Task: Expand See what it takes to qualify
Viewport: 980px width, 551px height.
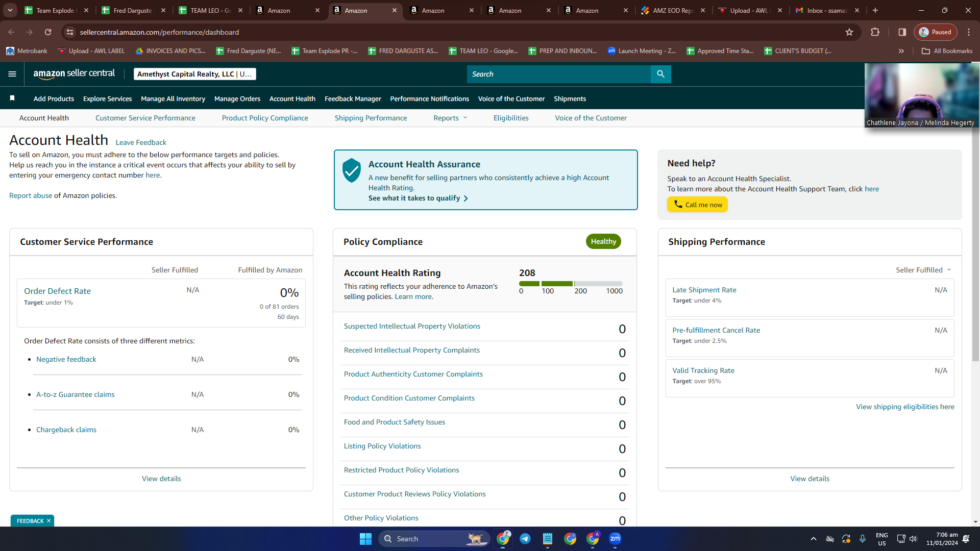Action: click(418, 198)
